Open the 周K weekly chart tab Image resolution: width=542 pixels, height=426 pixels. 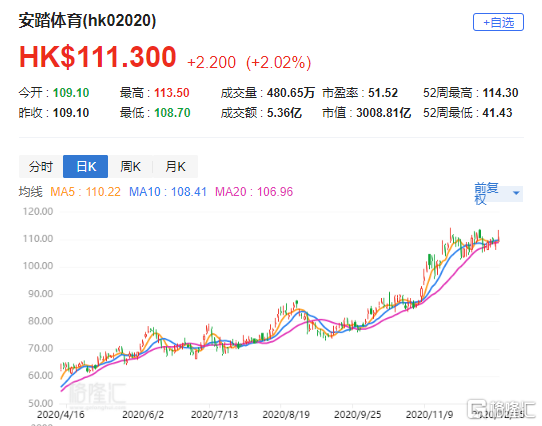(x=130, y=167)
